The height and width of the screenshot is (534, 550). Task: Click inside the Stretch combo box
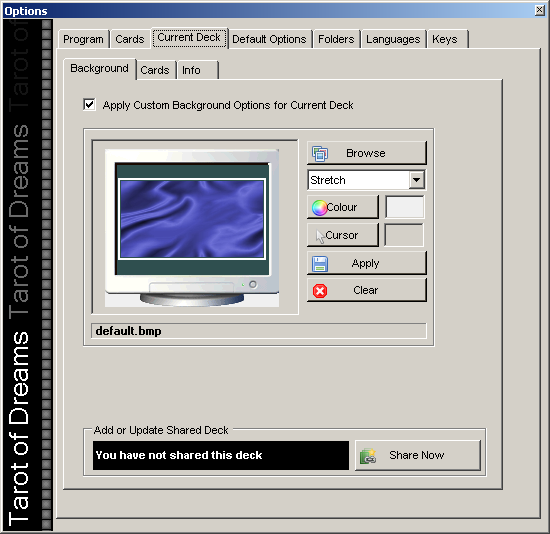click(x=367, y=180)
